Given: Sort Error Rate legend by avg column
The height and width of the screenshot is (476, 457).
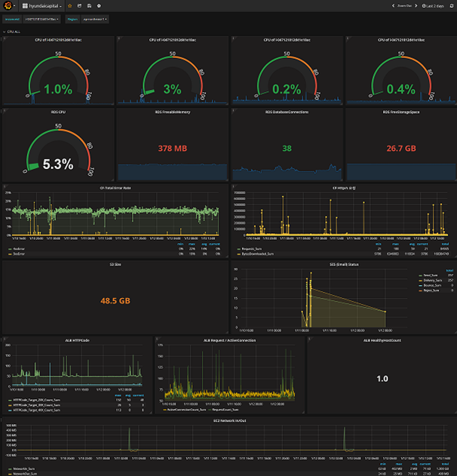Looking at the screenshot, I should tap(204, 244).
